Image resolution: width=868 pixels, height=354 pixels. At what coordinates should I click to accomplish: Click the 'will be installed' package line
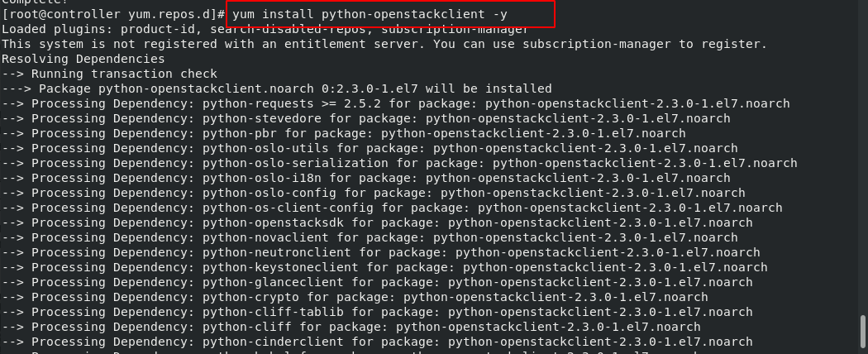pos(277,88)
